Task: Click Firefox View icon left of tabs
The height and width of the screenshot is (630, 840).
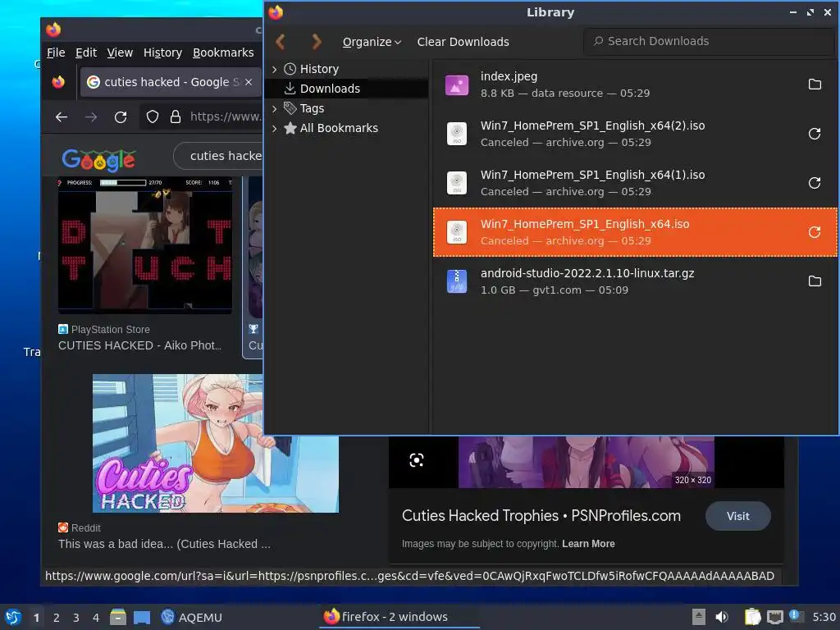Action: click(58, 82)
